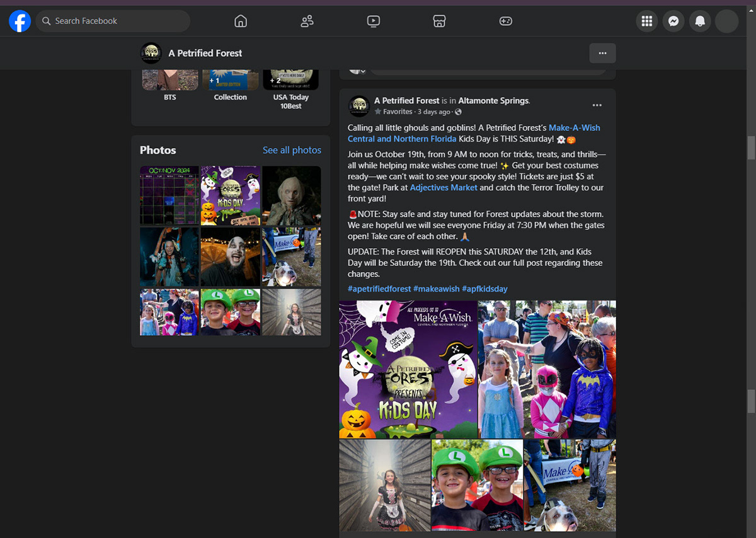Click the Photos section heading
Image resolution: width=756 pixels, height=538 pixels.
pyautogui.click(x=158, y=150)
